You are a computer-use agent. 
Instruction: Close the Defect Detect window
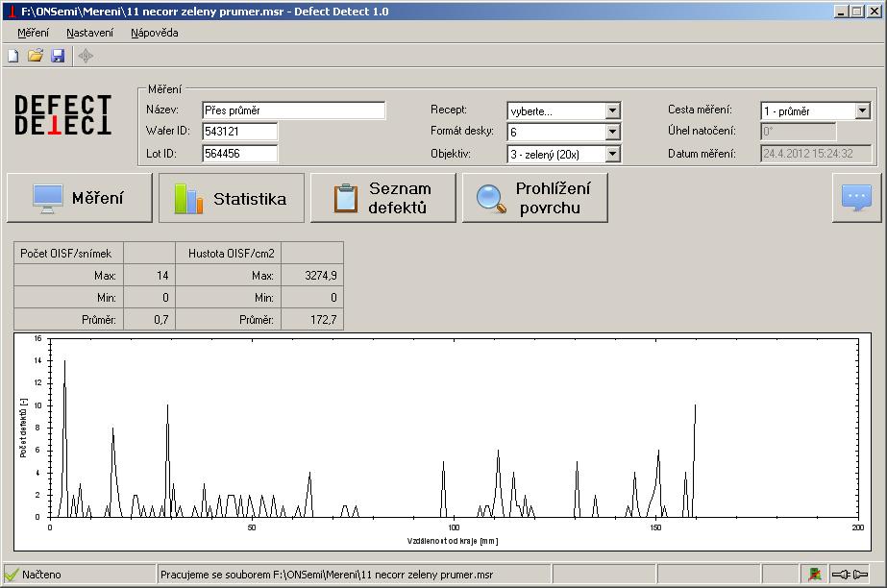tap(873, 12)
